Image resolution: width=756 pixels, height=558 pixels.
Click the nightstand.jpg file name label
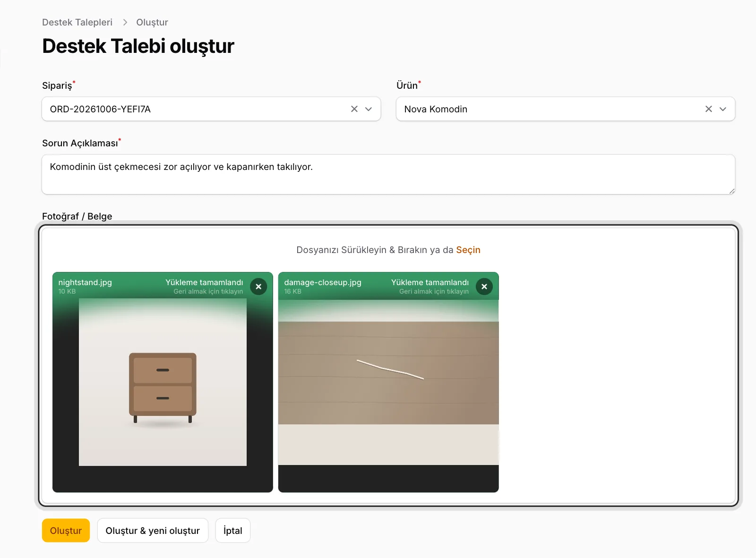[x=85, y=282]
